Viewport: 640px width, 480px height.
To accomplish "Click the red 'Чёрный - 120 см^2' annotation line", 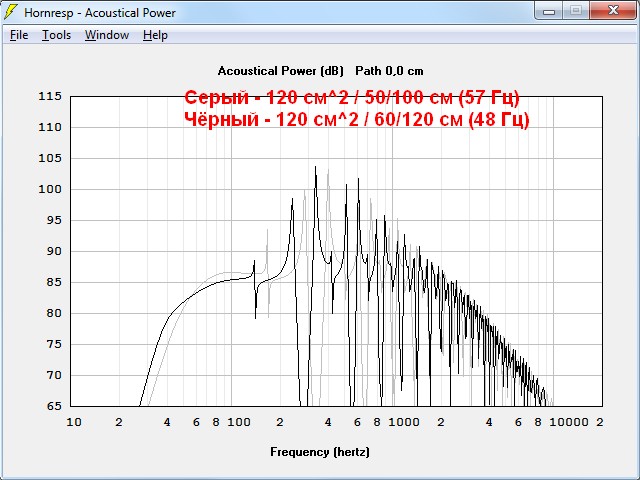I will 356,120.
